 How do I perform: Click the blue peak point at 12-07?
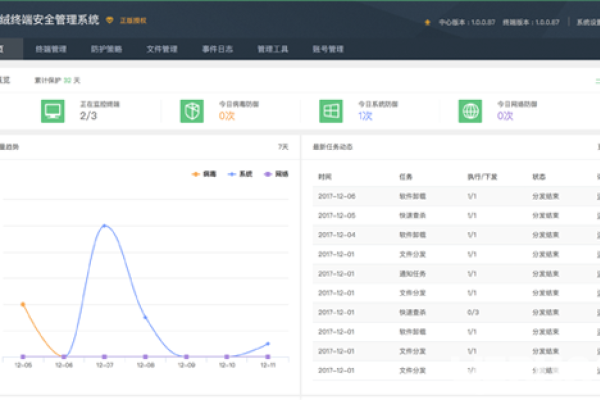104,225
